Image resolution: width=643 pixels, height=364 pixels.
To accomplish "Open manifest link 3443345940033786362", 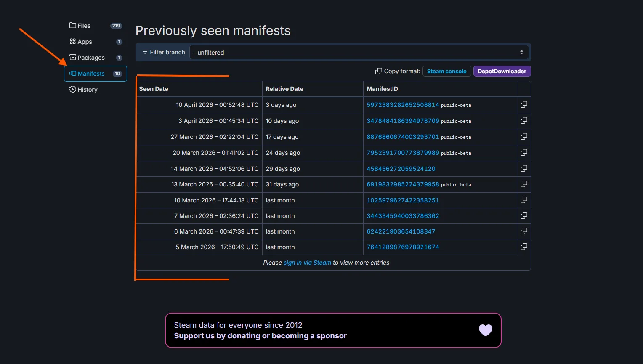I will 403,216.
